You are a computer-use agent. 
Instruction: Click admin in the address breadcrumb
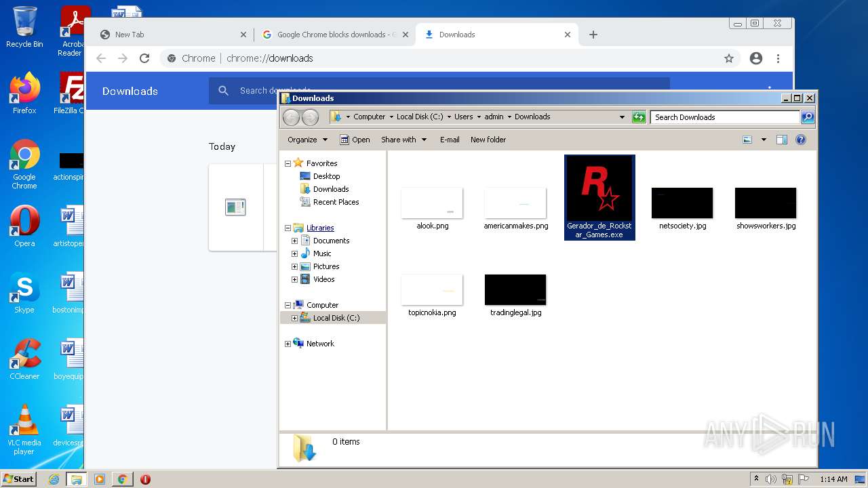coord(494,117)
